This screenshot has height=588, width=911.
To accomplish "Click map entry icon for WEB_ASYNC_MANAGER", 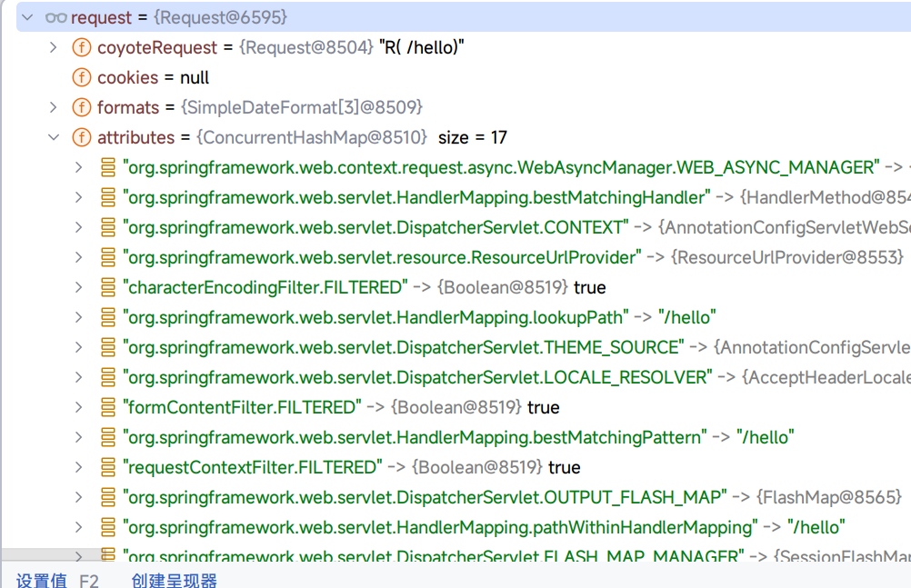I will pyautogui.click(x=108, y=167).
